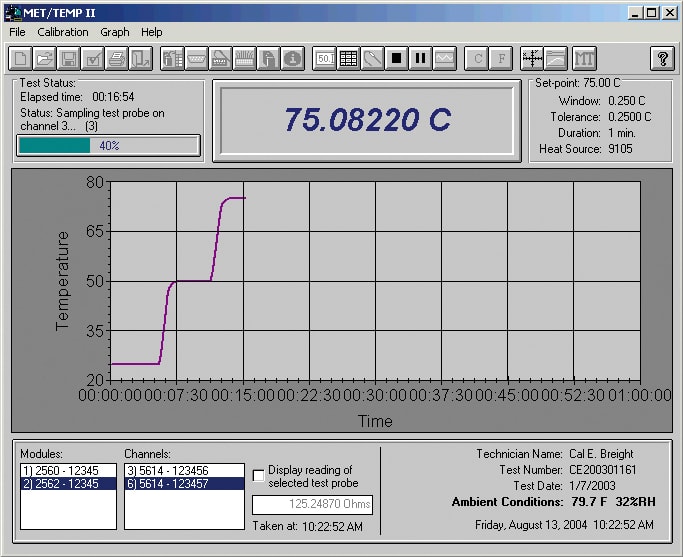The width and height of the screenshot is (683, 557).
Task: Click the 125.24870 Ohms reading field
Action: 312,504
